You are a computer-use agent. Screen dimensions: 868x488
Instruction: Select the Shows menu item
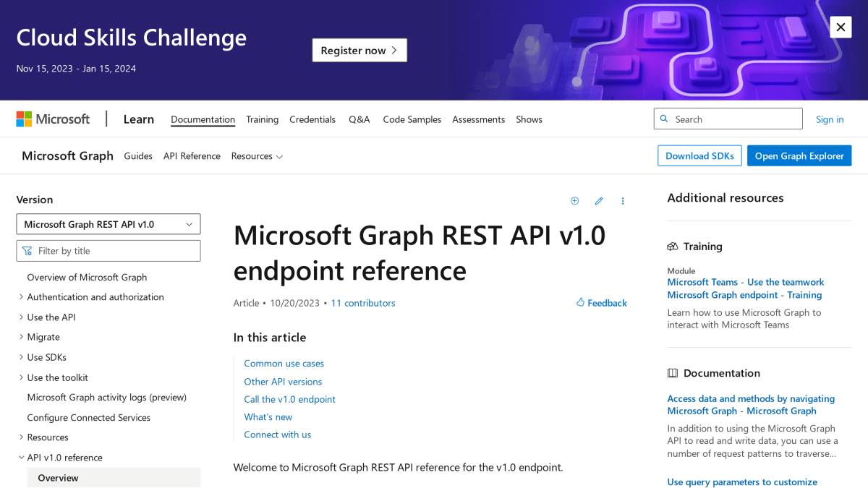coord(529,119)
